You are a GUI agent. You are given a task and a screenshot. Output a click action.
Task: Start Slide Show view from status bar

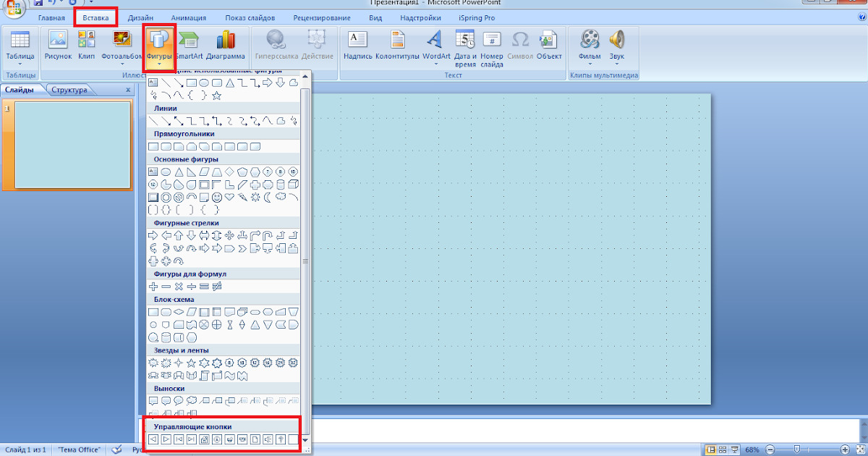(x=735, y=449)
